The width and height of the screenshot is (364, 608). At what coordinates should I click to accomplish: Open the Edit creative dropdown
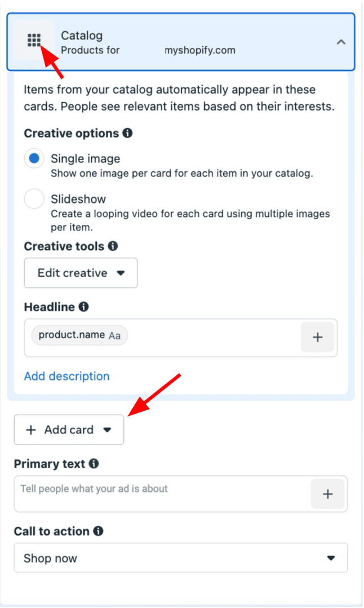(81, 273)
